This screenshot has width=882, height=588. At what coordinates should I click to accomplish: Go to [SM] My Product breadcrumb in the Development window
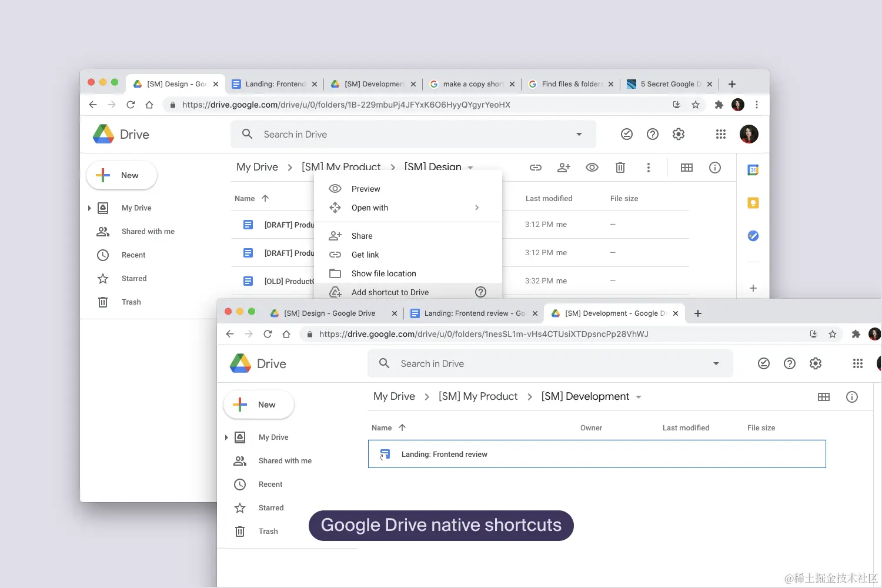[x=478, y=396]
